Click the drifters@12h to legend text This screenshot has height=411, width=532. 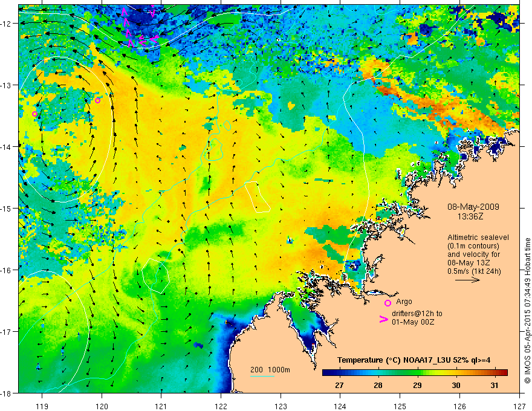point(417,313)
